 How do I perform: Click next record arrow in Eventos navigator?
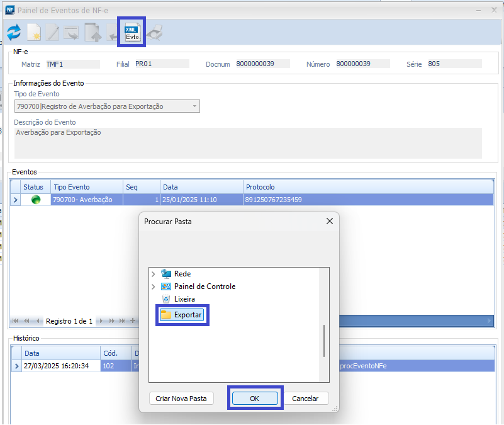click(101, 320)
